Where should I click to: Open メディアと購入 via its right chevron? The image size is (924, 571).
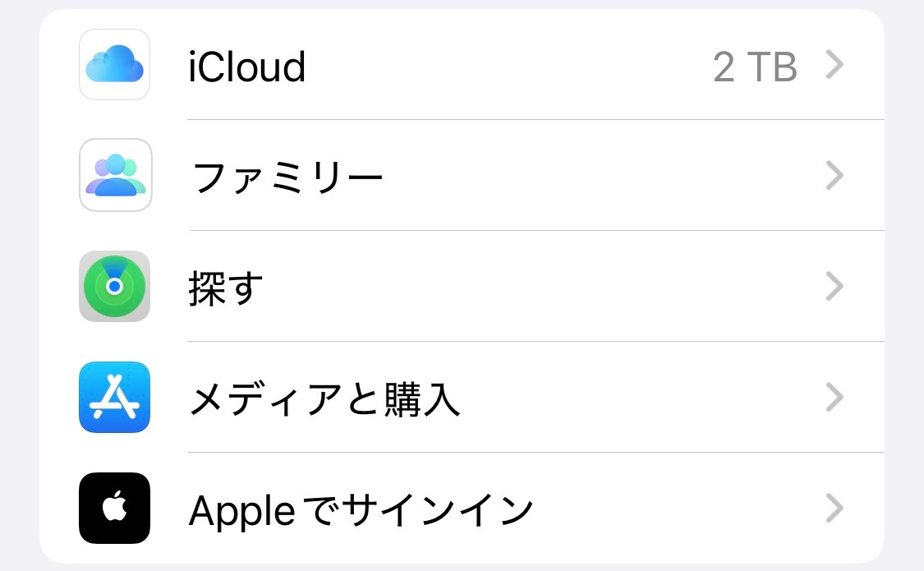coord(834,398)
